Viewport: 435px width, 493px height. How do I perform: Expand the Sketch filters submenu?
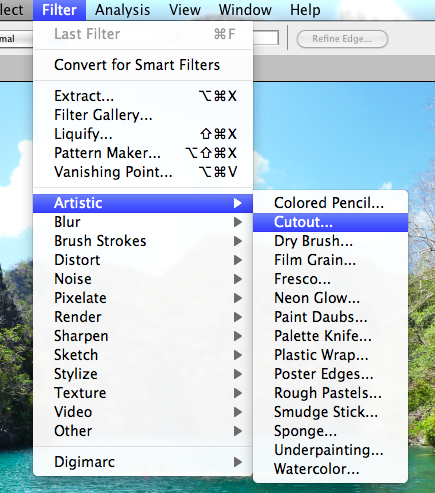[x=143, y=355]
